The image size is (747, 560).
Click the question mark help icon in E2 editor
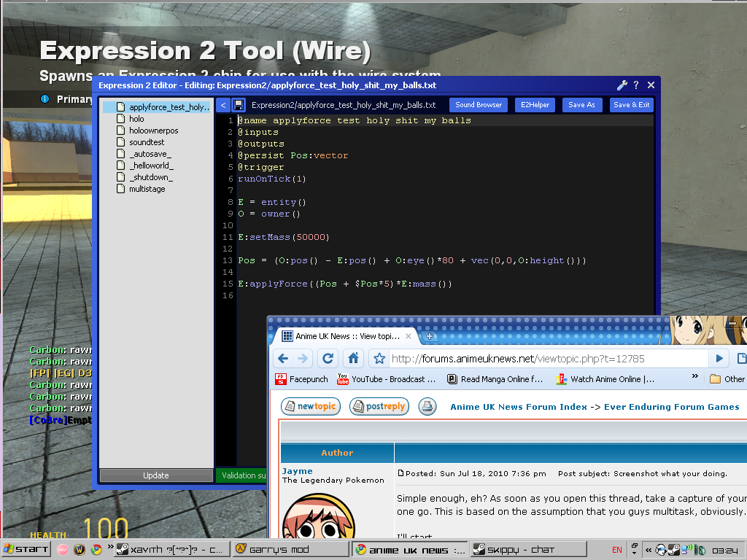(636, 85)
